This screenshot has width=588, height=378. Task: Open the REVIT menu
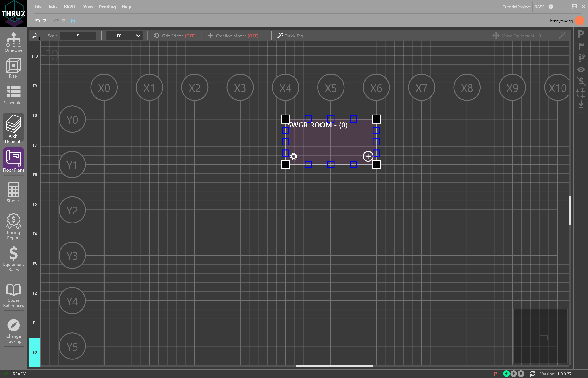pyautogui.click(x=70, y=7)
